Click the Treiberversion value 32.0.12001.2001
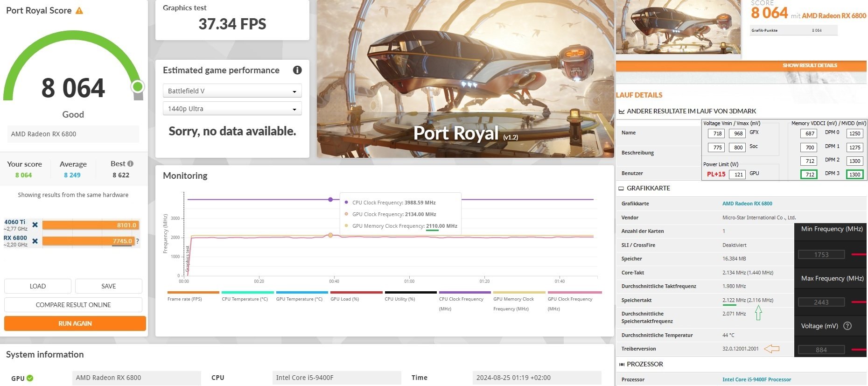Viewport: 868px width, 386px height. [741, 349]
